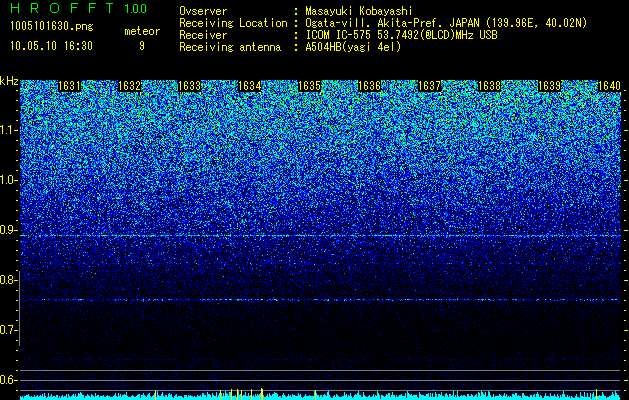Viewport: 629px width, 400px height.
Task: Click the 1631 time marker
Action: (x=69, y=86)
